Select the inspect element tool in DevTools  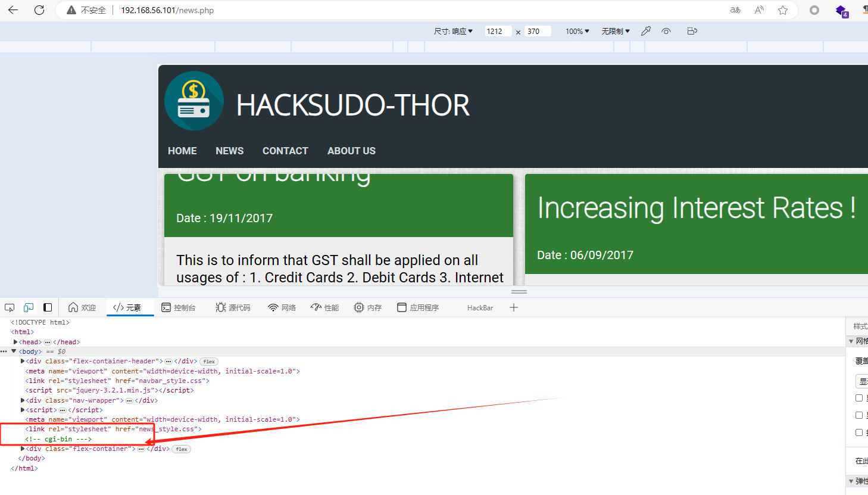click(x=9, y=307)
